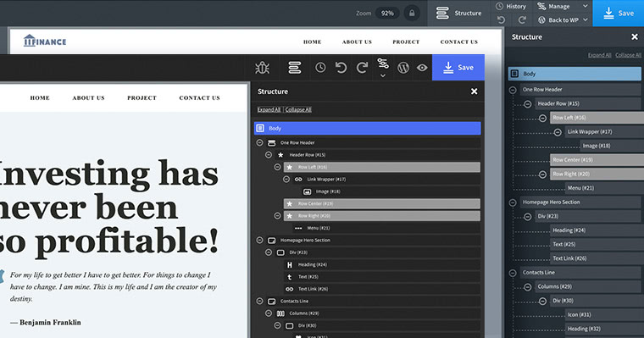This screenshot has height=338, width=644.
Task: Click the t icon of Text (#25)
Action: click(290, 277)
